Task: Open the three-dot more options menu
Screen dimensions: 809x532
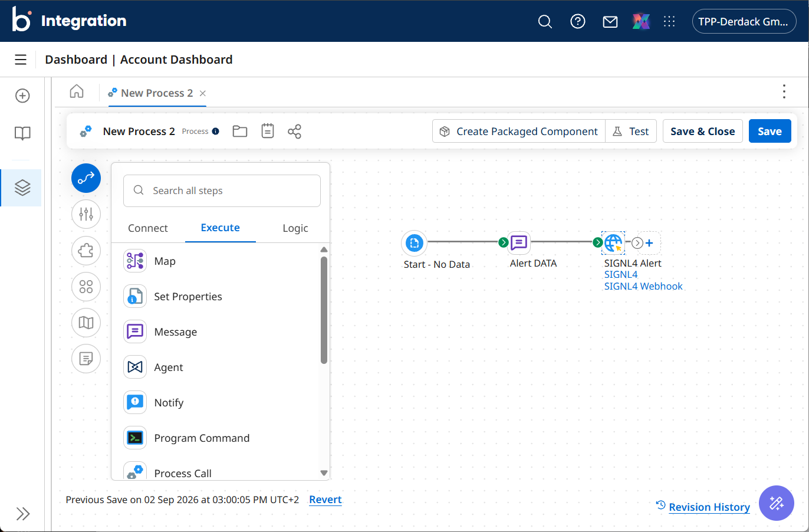Action: [784, 91]
